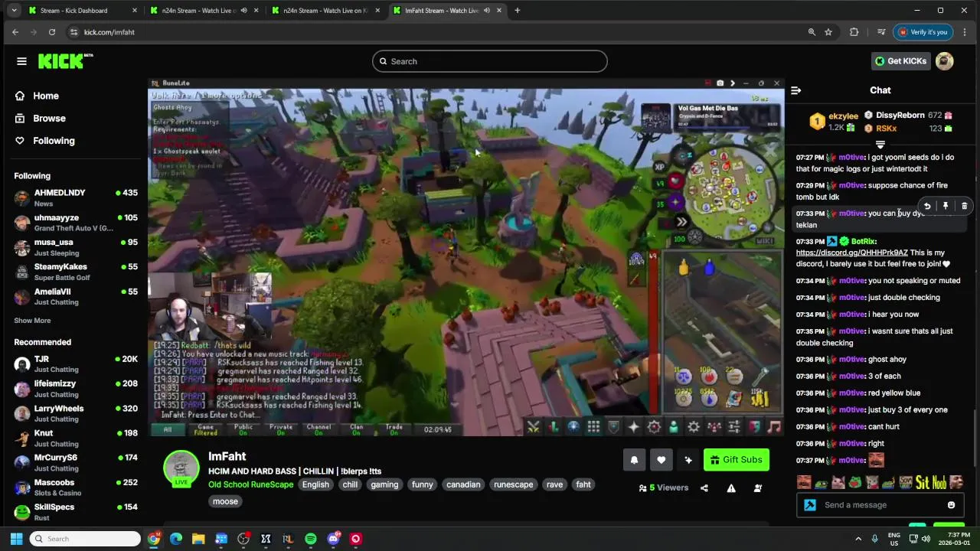Open File Explorer from the taskbar
Screen dimensions: 980x551
[198, 539]
